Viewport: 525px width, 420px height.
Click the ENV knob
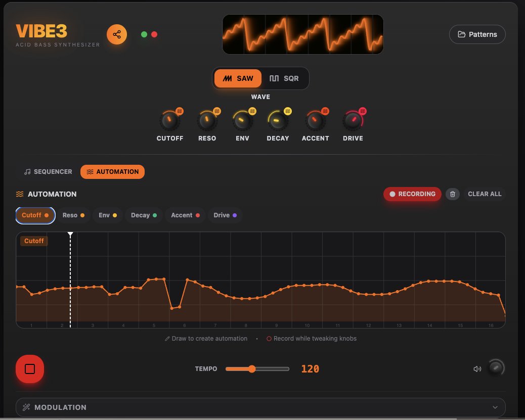pyautogui.click(x=242, y=120)
